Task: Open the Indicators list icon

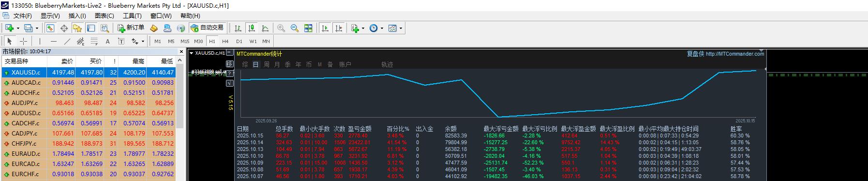Action: pos(355,28)
